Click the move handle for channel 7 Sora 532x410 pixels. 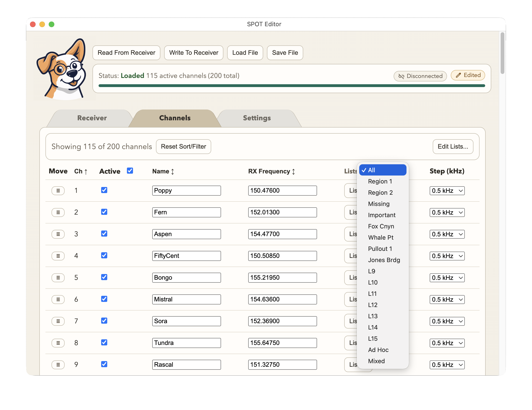point(58,321)
